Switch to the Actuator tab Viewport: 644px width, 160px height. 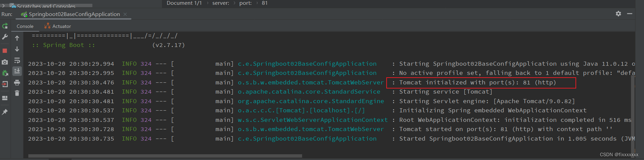click(58, 26)
